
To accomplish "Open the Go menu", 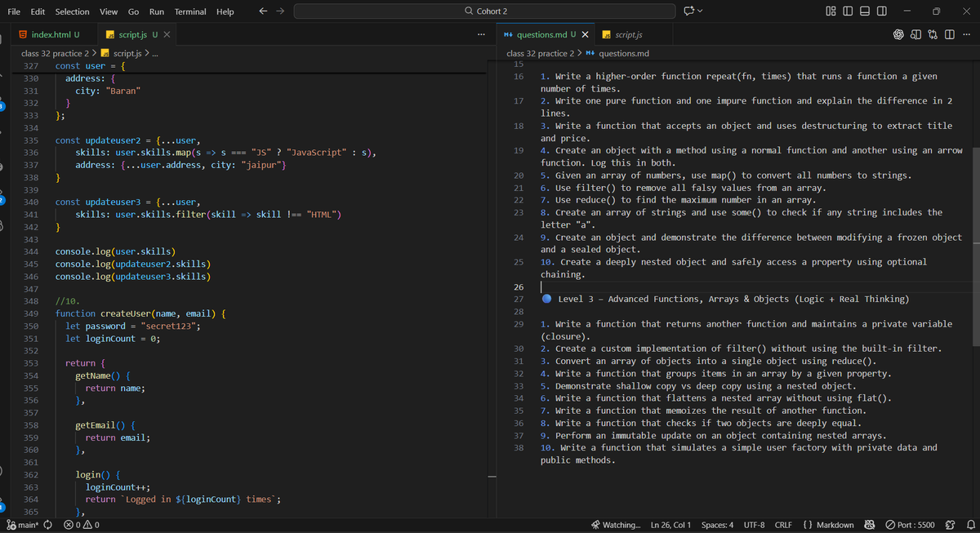I will pos(133,11).
